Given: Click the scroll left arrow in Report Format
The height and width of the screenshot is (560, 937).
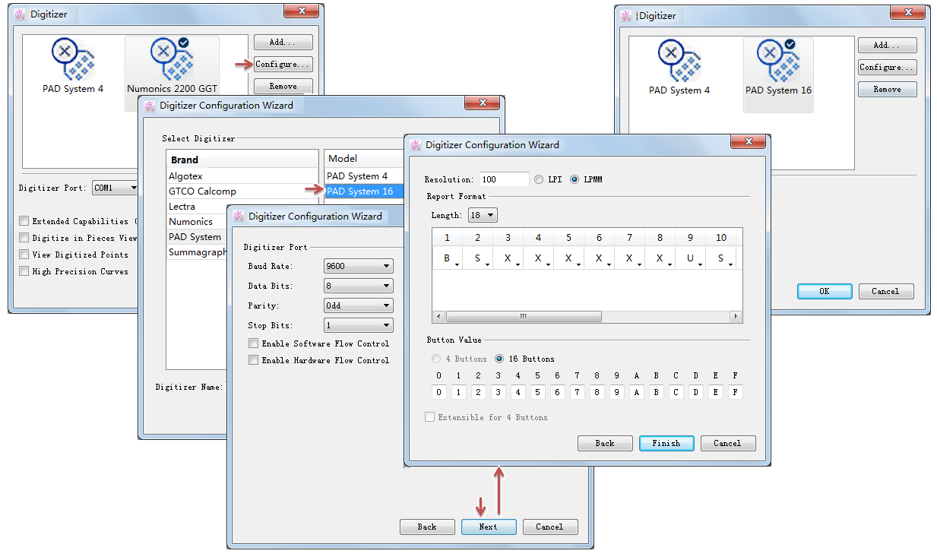Looking at the screenshot, I should pos(439,317).
